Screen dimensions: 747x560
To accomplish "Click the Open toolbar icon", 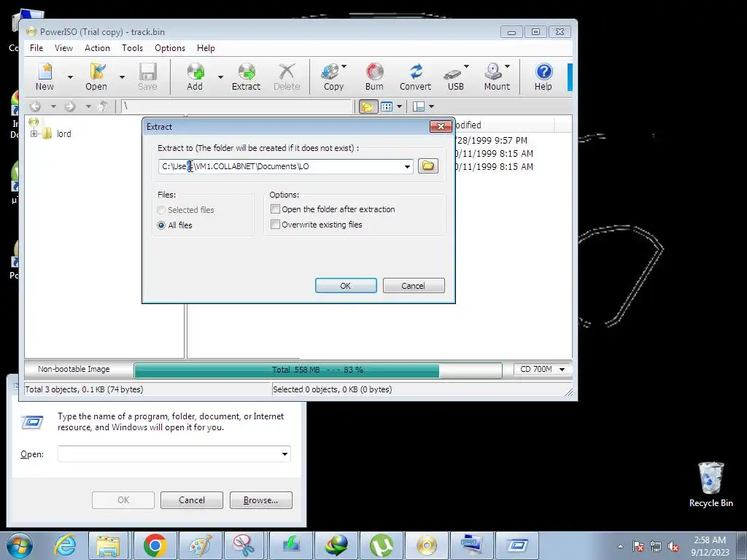I will point(97,77).
